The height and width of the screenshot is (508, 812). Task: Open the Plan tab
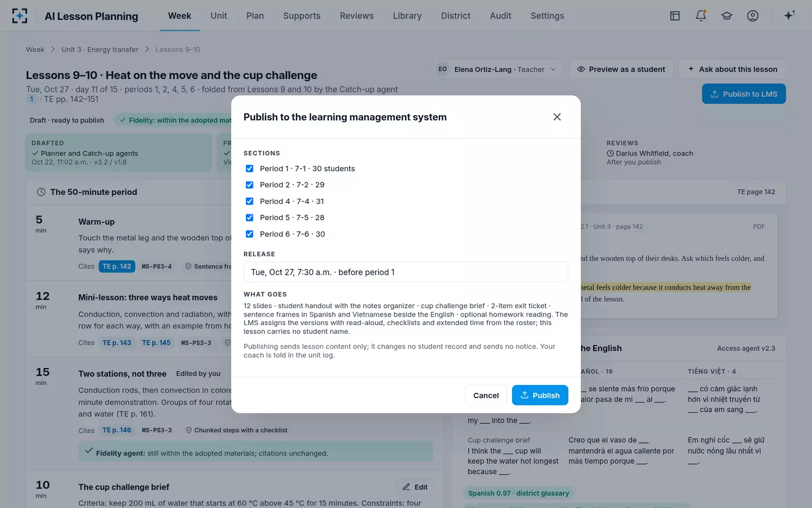tap(255, 16)
